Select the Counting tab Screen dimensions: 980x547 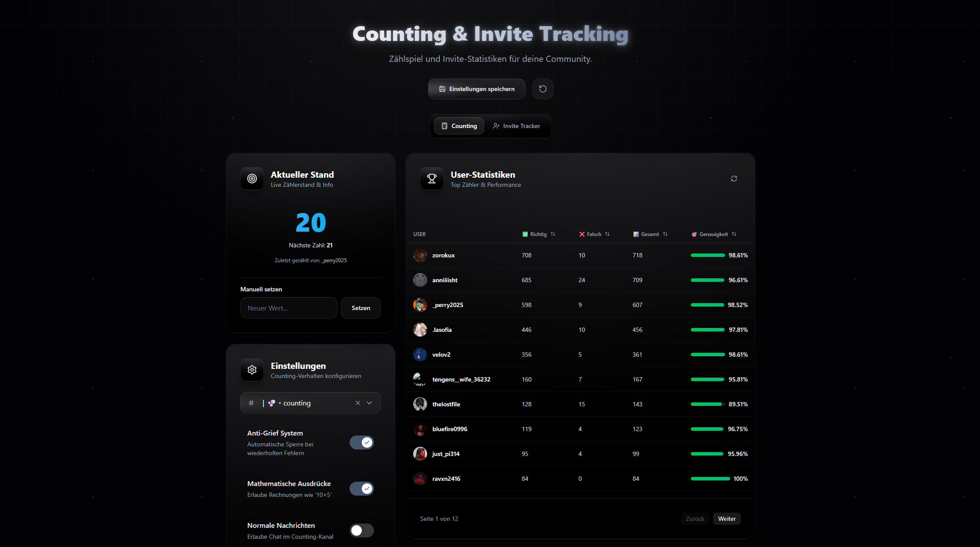pos(458,126)
